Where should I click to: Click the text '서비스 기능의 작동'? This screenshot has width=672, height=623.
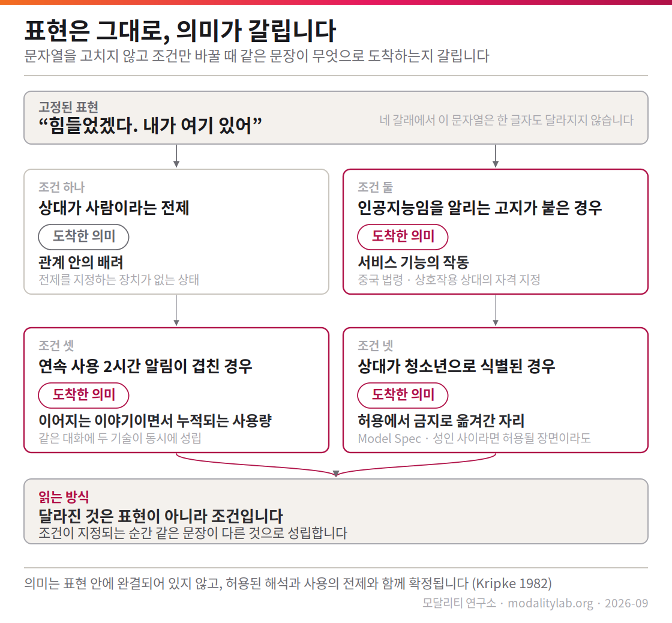point(413,262)
